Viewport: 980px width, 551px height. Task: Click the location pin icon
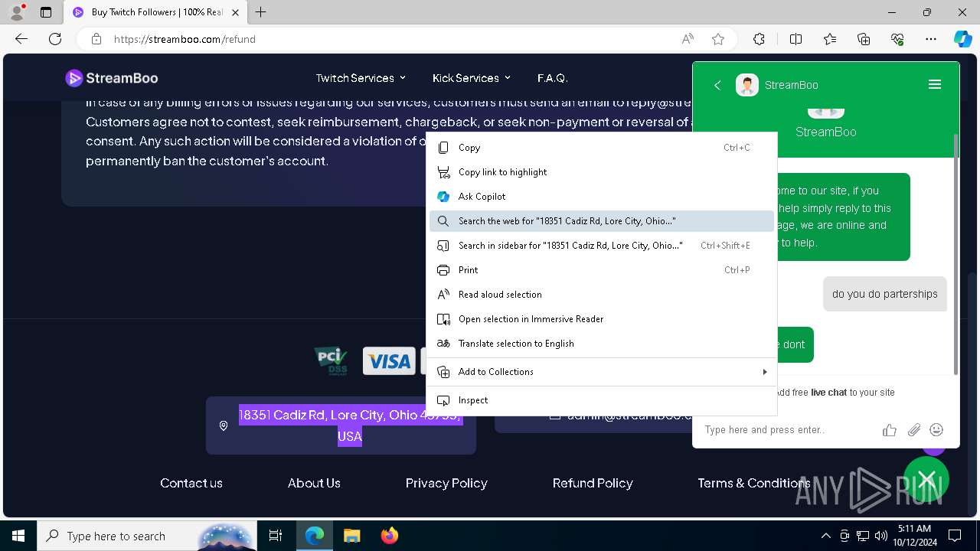coord(224,425)
